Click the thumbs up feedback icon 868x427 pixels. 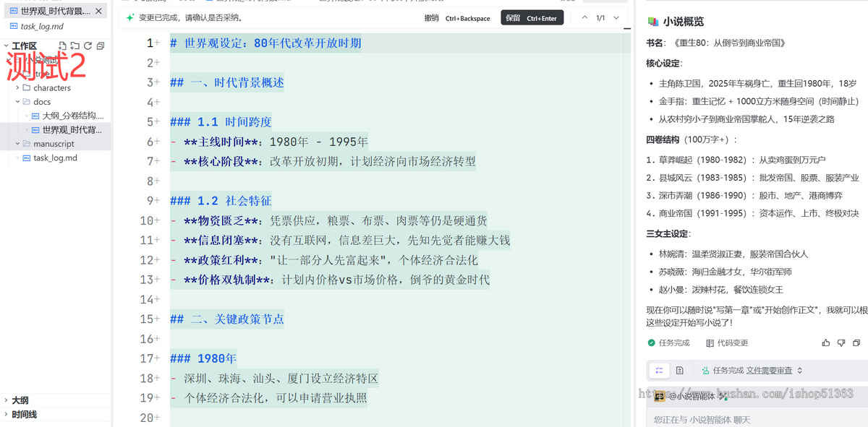tap(826, 342)
